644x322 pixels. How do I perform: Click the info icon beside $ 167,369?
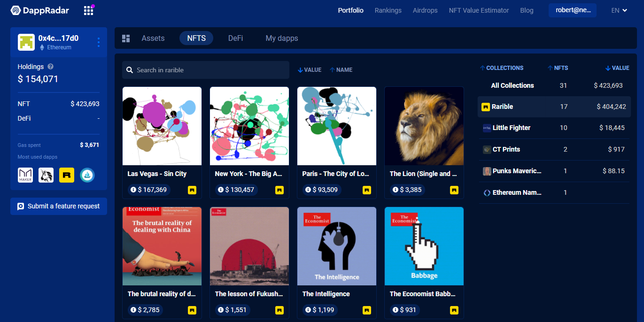[133, 190]
